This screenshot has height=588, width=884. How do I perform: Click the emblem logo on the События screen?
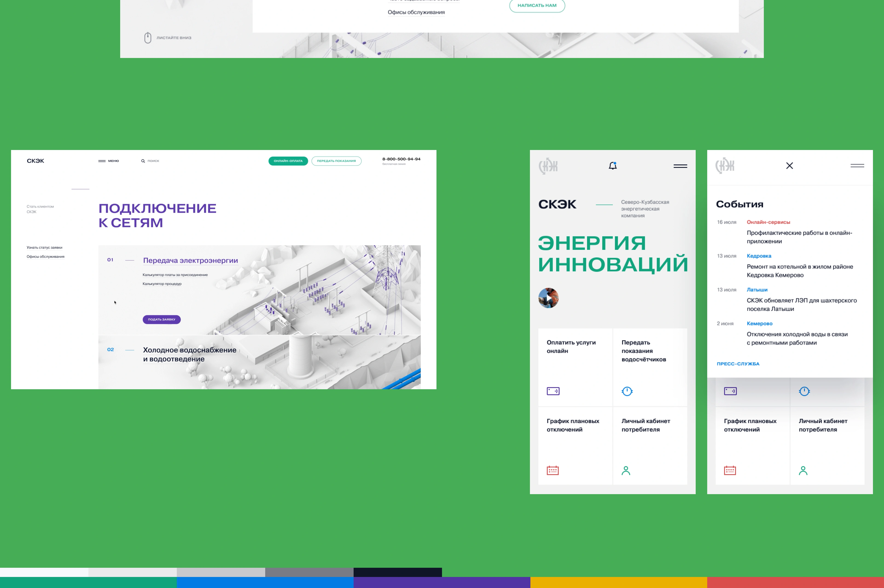tap(725, 165)
